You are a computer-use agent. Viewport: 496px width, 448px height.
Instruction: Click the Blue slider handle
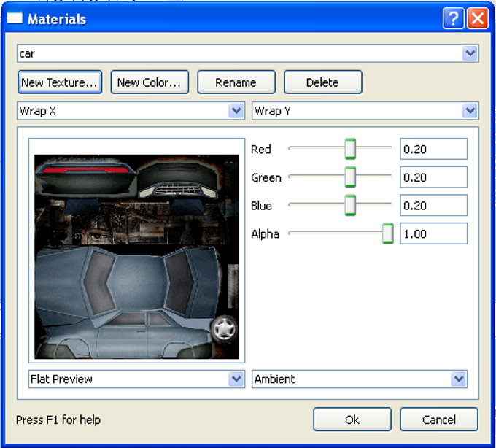click(350, 205)
